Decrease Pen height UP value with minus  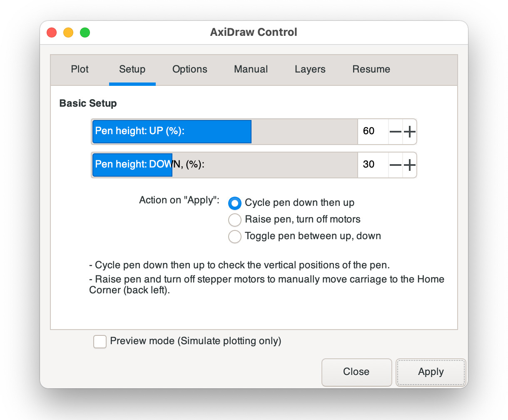395,132
